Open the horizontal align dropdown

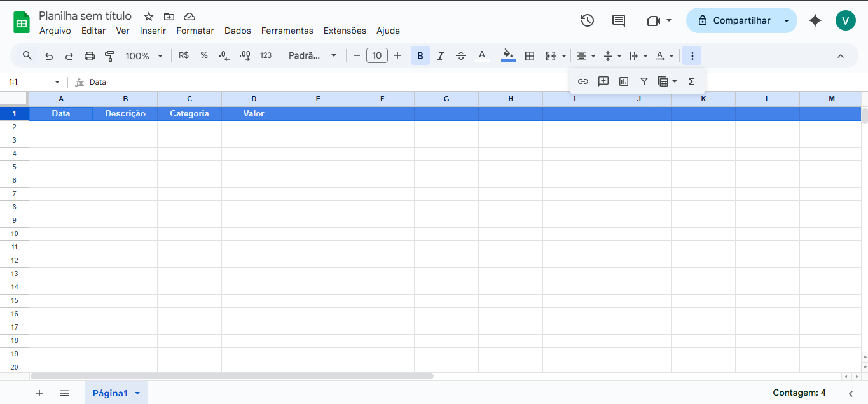[586, 56]
